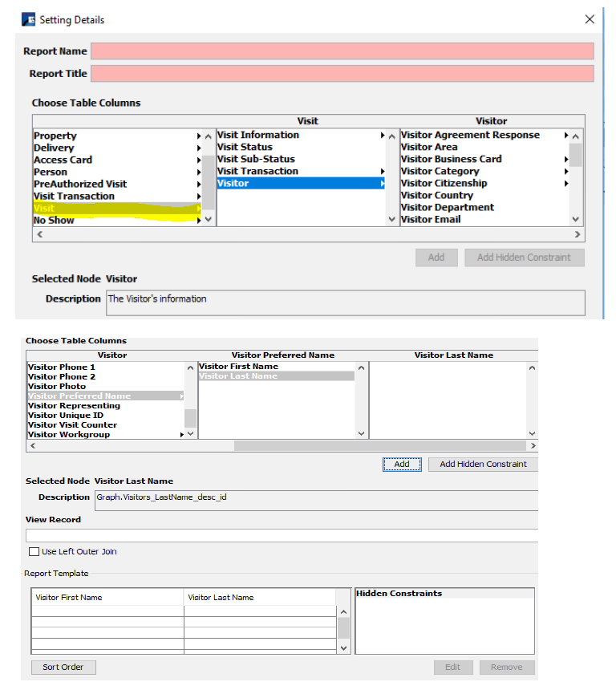The height and width of the screenshot is (686, 616).
Task: Click the scroll-right arrow of the lower horizontal scrollbar
Action: 533,446
